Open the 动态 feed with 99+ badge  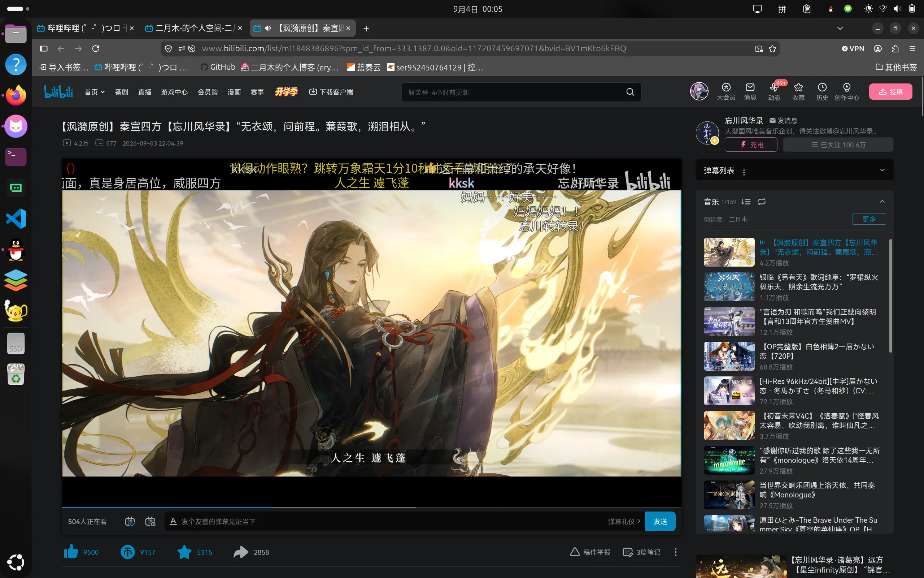click(774, 92)
